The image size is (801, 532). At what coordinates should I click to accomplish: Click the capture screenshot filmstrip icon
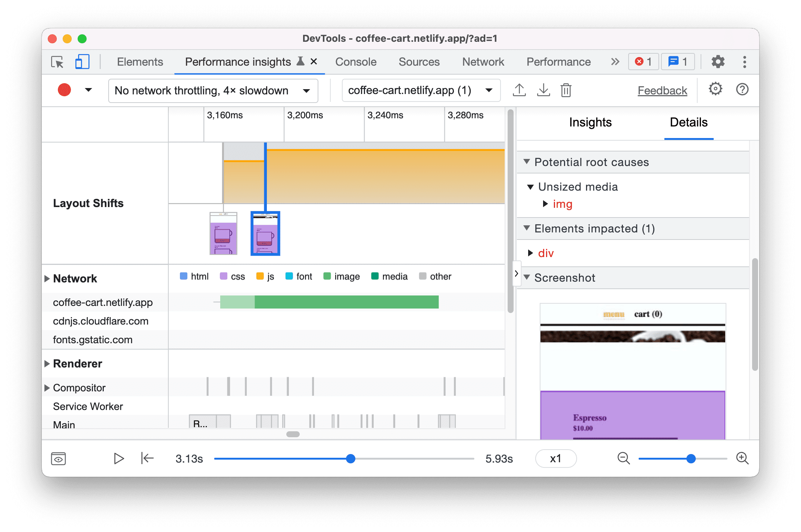pyautogui.click(x=59, y=459)
